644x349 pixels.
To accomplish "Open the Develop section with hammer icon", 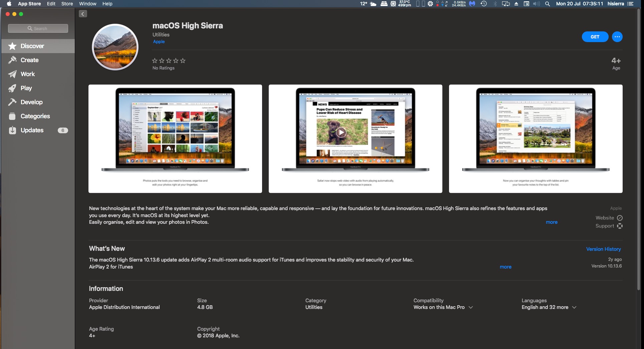I will [x=38, y=102].
